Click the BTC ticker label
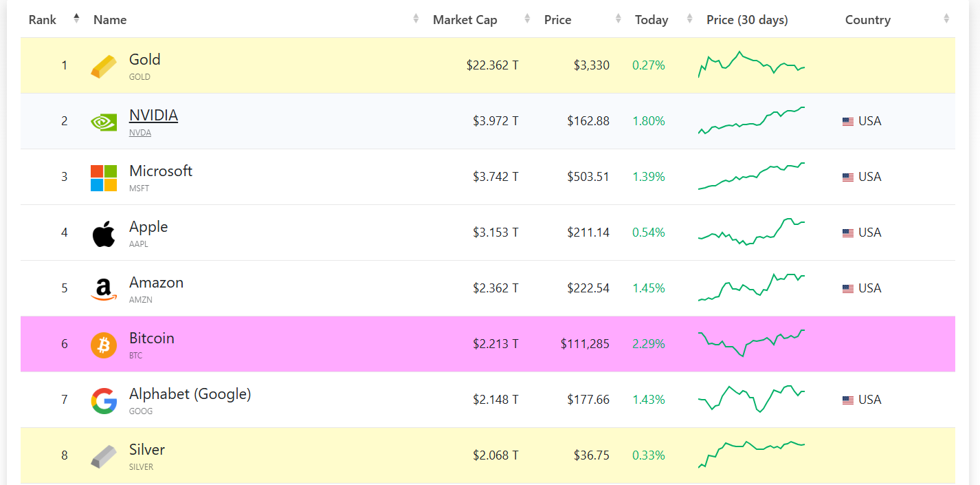 tap(136, 356)
